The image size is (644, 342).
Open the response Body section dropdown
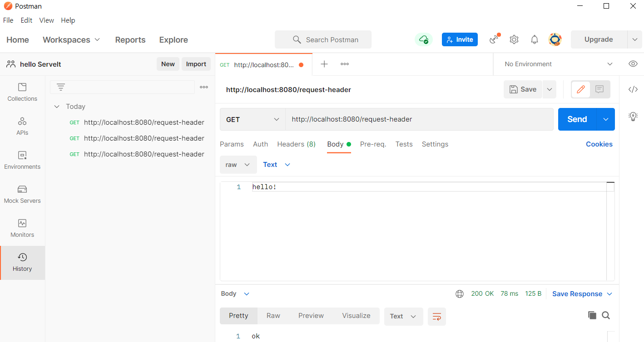coord(235,294)
